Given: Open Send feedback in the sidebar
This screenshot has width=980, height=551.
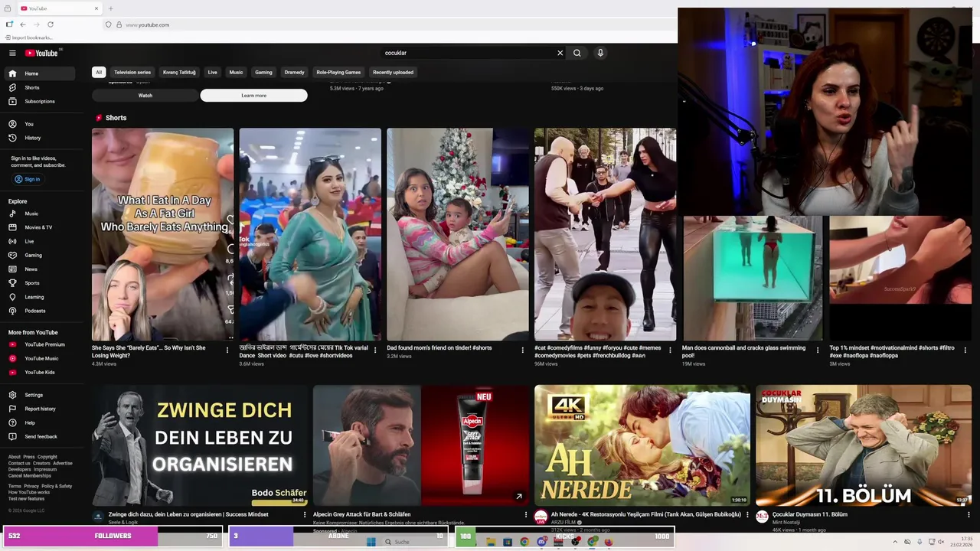Looking at the screenshot, I should (41, 436).
